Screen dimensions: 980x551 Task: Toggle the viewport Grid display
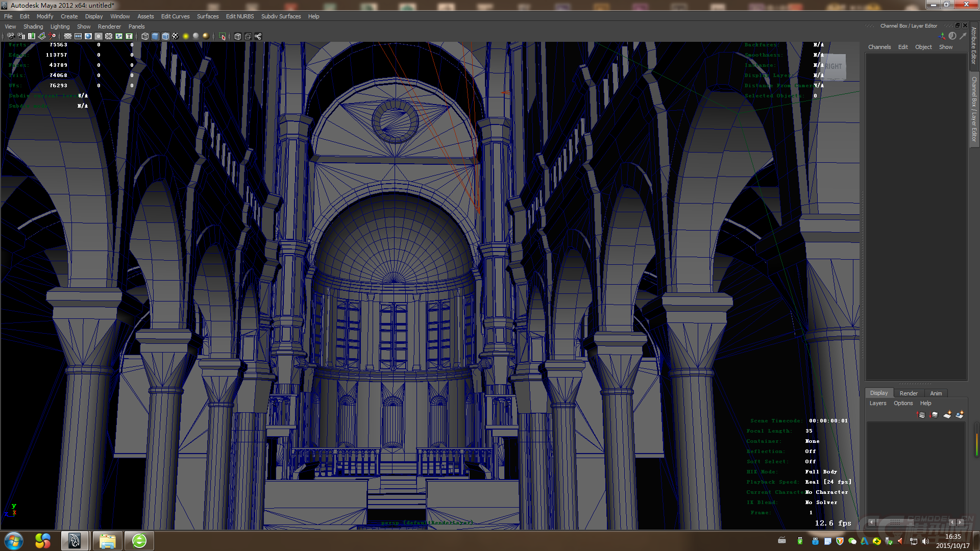[68, 36]
